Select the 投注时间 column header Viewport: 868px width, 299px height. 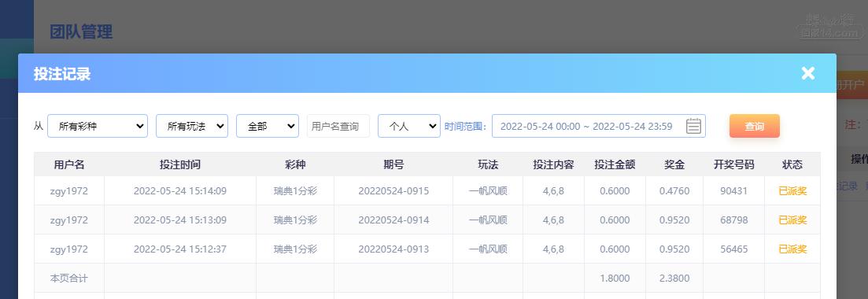(x=180, y=164)
